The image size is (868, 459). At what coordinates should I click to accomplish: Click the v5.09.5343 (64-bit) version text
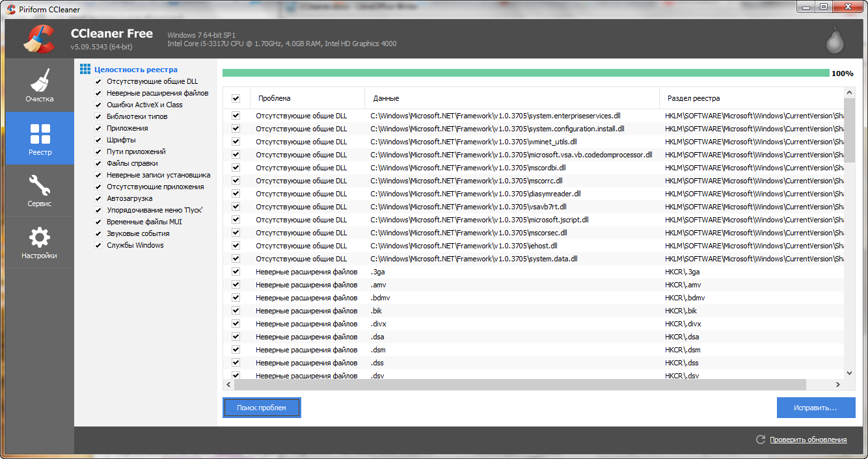pyautogui.click(x=102, y=47)
